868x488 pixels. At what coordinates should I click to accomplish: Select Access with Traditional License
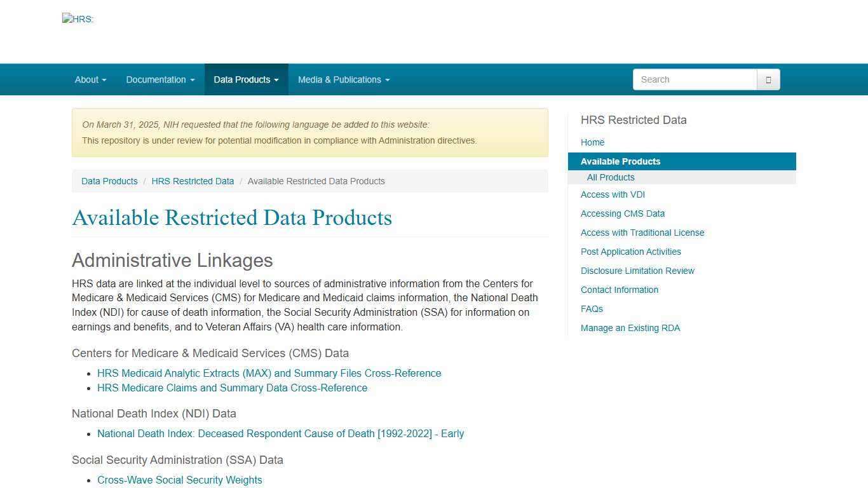point(642,233)
